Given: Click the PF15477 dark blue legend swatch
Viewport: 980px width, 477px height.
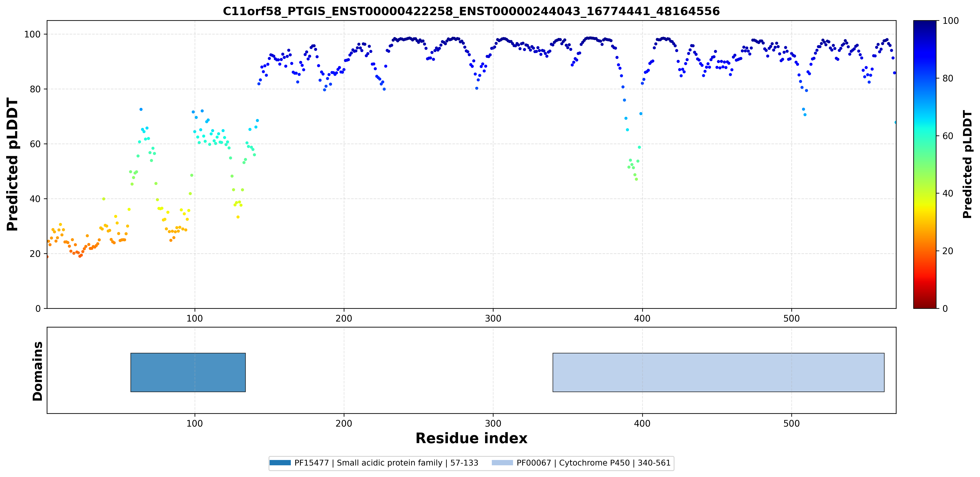Looking at the screenshot, I should click(x=280, y=463).
